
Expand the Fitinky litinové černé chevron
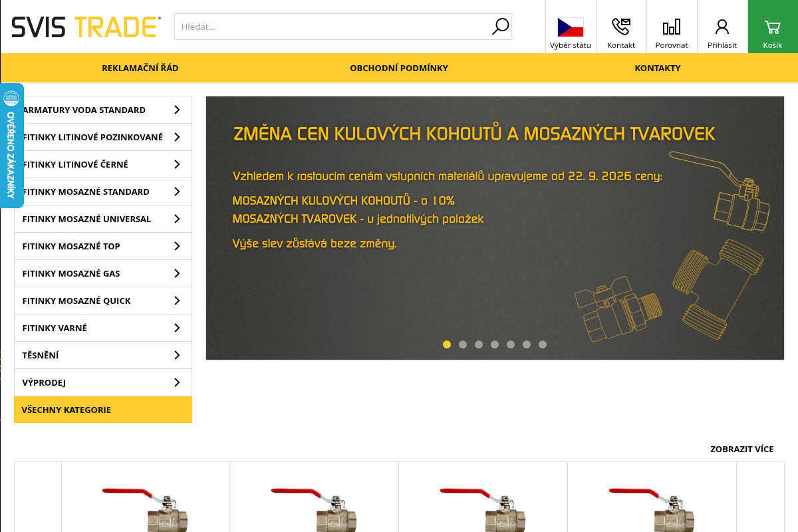(177, 164)
